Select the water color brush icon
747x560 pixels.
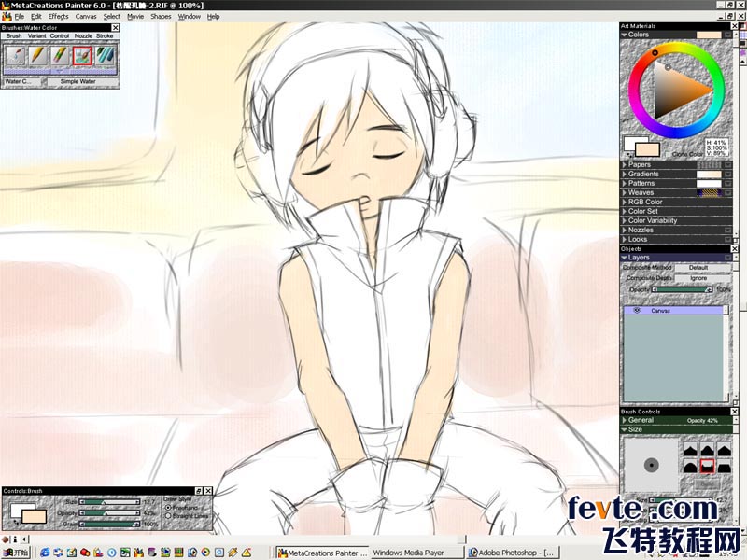16,56
